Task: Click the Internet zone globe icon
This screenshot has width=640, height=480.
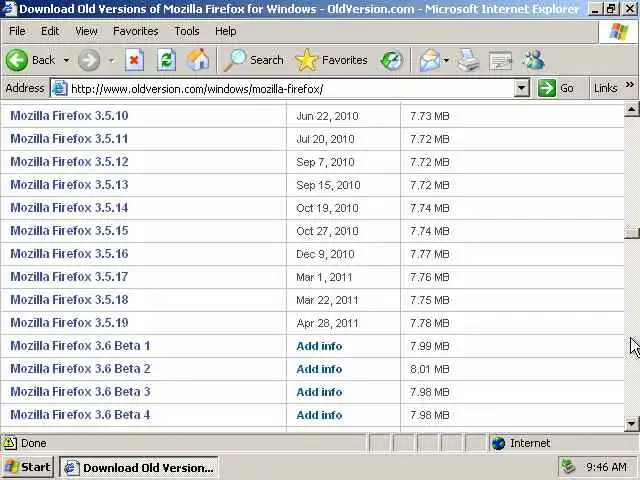Action: pyautogui.click(x=498, y=443)
